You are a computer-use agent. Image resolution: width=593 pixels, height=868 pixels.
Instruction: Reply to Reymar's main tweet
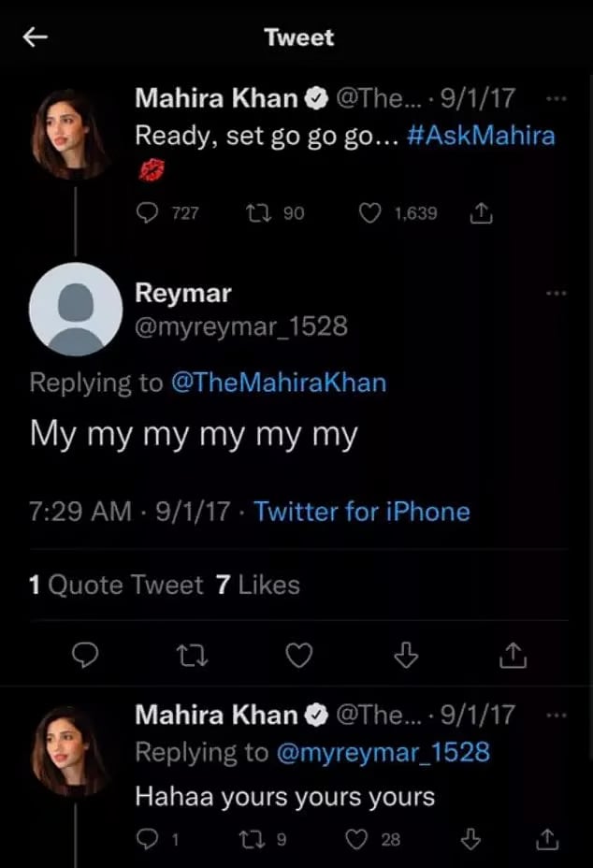(x=85, y=657)
